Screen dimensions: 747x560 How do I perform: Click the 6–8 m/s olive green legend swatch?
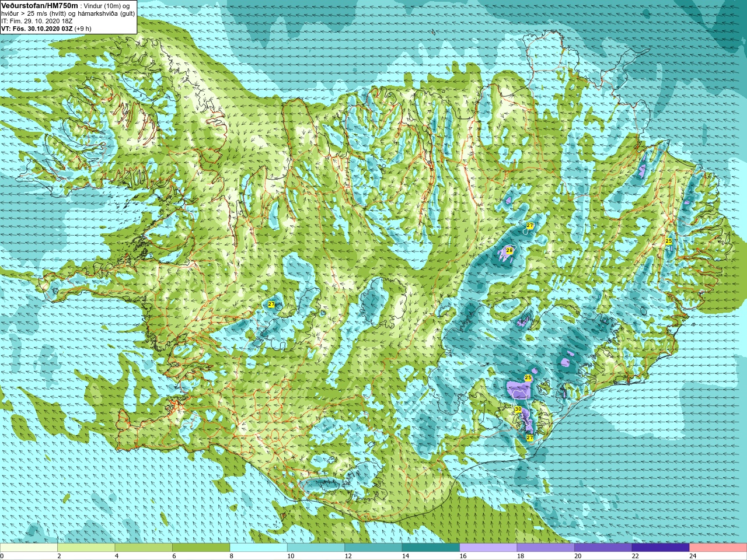[201, 548]
